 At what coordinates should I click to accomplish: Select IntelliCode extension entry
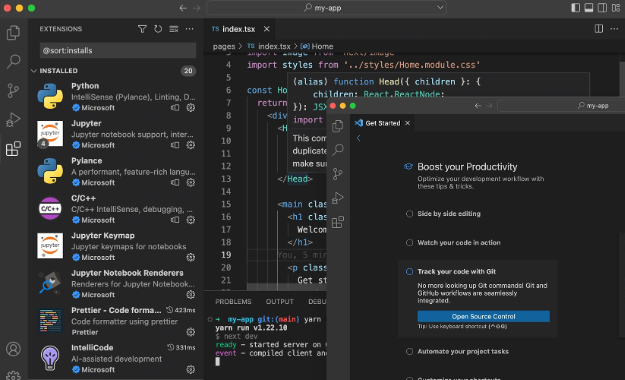coord(116,358)
